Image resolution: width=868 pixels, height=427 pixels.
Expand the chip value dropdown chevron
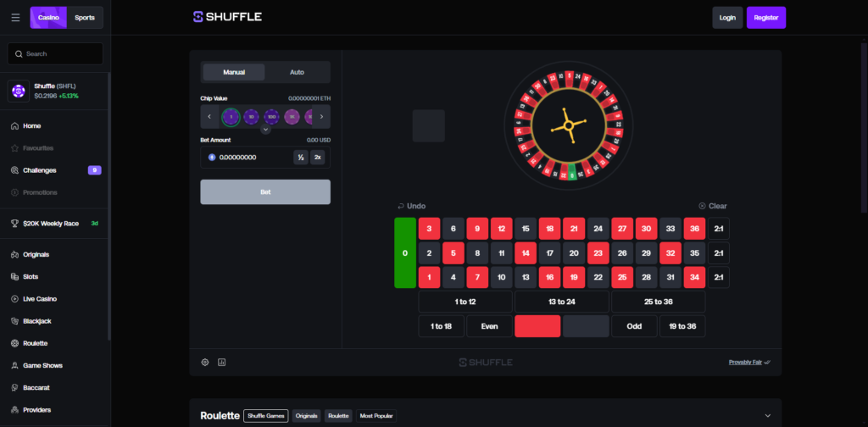coord(265,130)
